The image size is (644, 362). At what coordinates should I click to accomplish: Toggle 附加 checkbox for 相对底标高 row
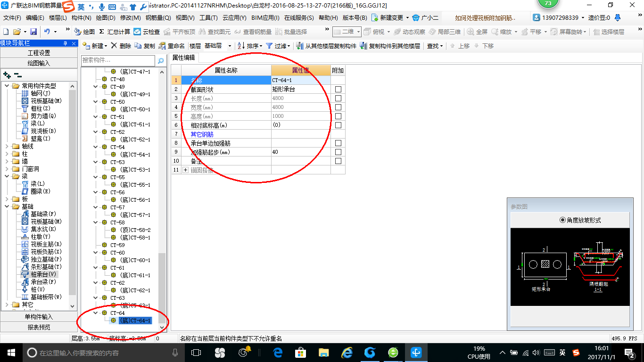tap(338, 125)
